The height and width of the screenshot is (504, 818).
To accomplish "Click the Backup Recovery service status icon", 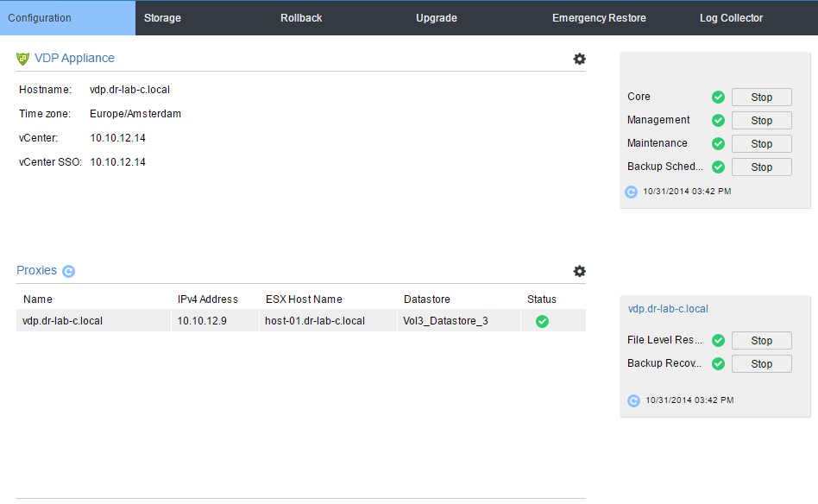I will pos(718,363).
